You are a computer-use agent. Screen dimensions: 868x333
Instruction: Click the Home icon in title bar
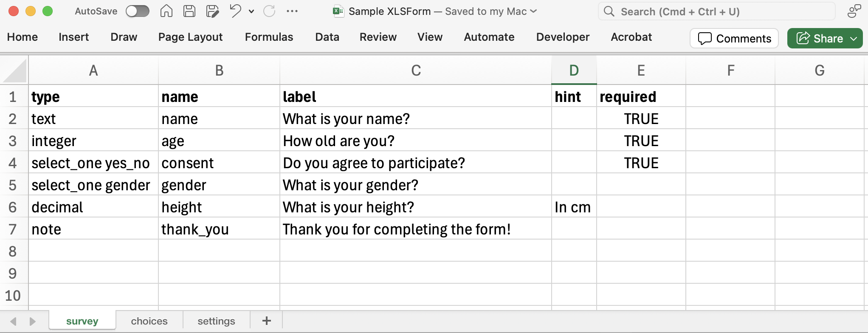[x=166, y=11]
